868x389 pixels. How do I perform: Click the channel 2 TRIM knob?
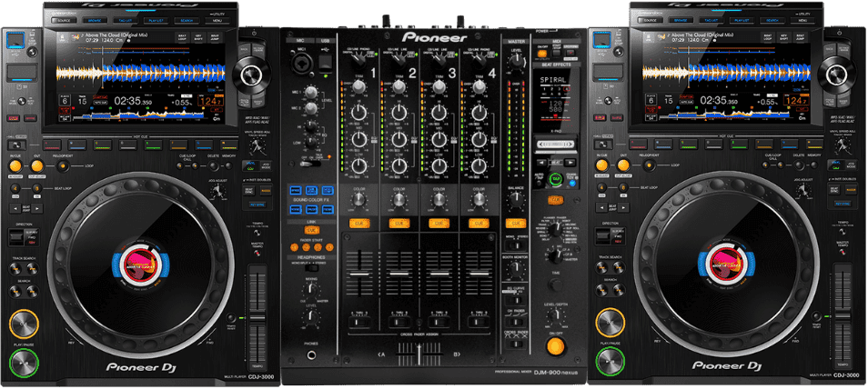(x=399, y=86)
